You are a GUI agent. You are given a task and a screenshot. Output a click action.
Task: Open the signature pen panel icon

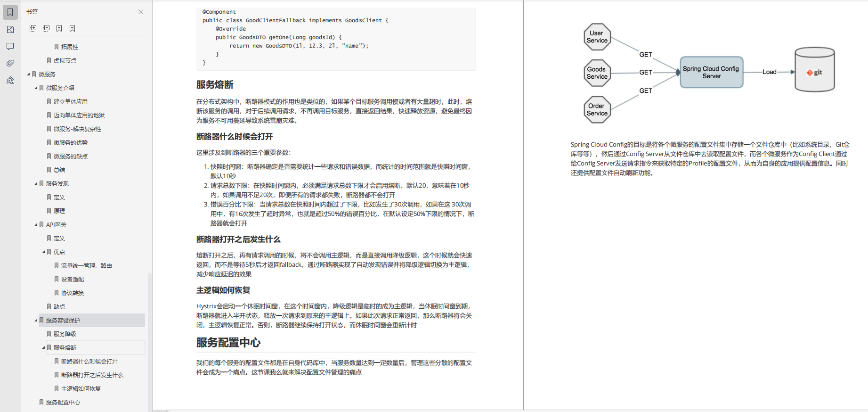[x=10, y=80]
